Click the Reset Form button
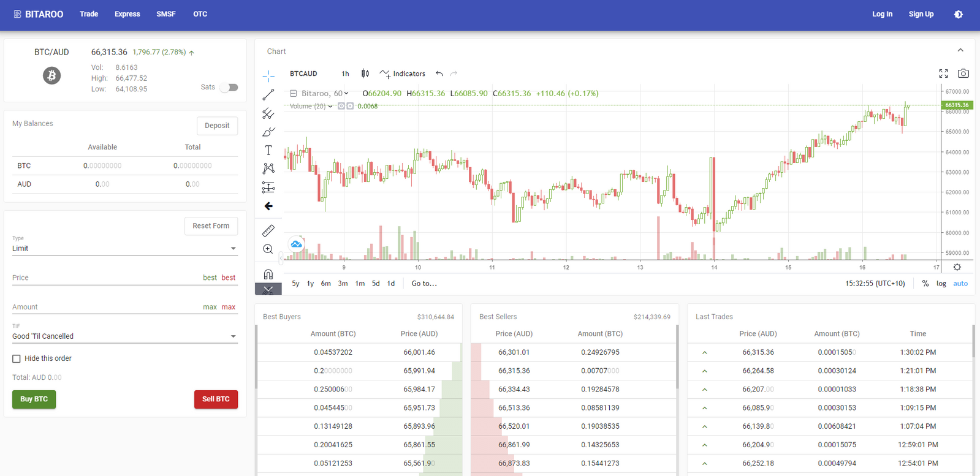This screenshot has height=476, width=980. [211, 226]
